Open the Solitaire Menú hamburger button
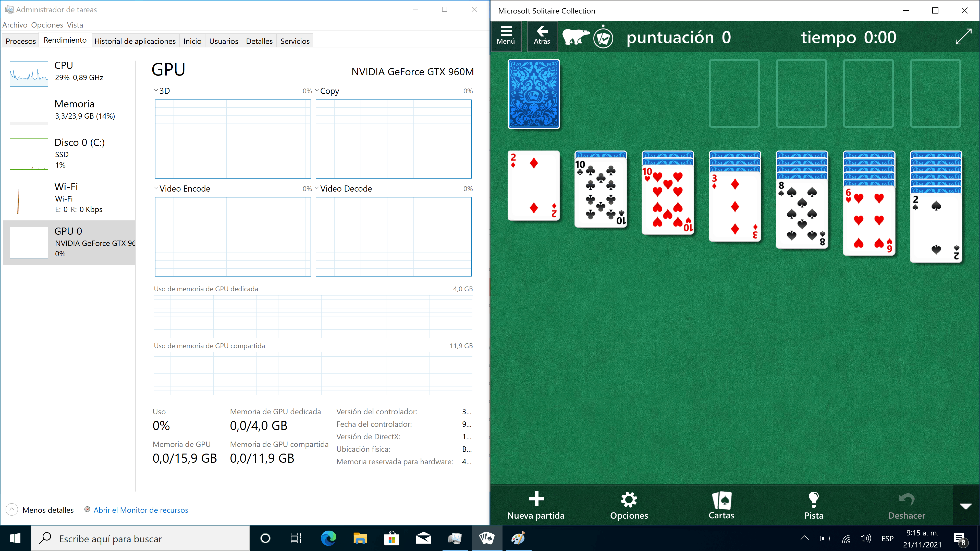The image size is (980, 551). [x=506, y=36]
